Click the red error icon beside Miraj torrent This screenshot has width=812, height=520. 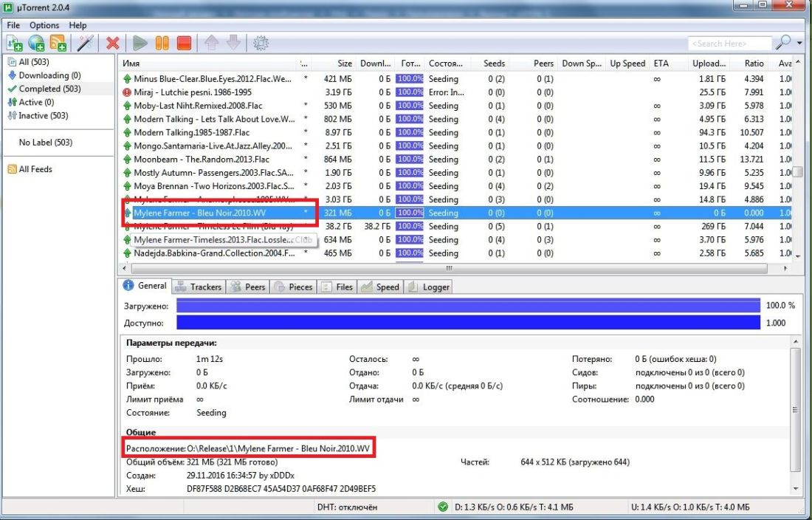[x=127, y=92]
